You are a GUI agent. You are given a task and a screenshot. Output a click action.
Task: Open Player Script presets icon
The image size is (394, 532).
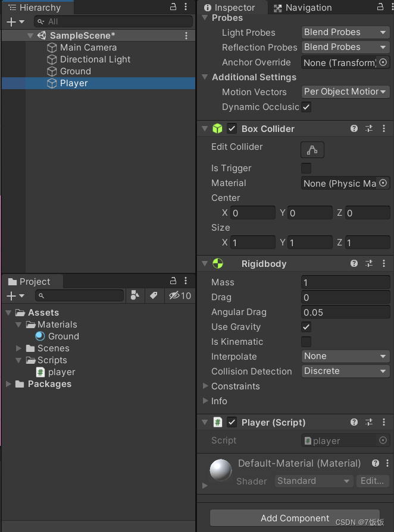click(x=369, y=422)
